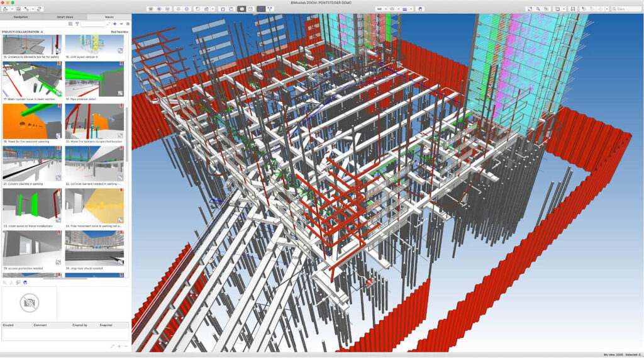Click the project icon at the toolbar's left end
This screenshot has width=644, height=358.
tap(5, 9)
